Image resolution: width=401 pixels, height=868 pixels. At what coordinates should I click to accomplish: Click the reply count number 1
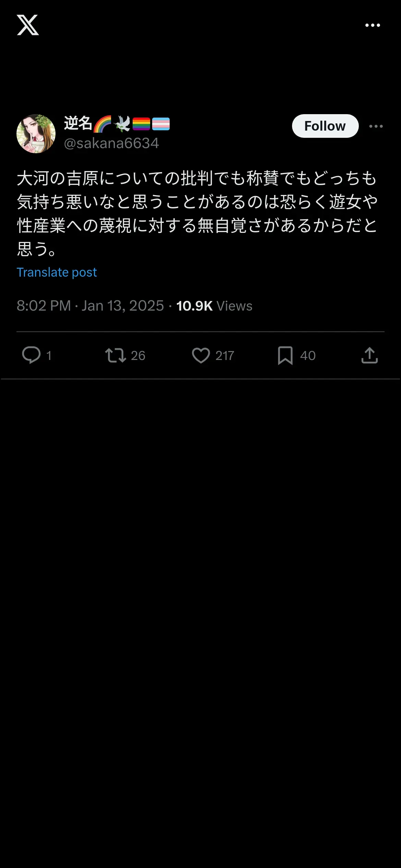tap(49, 355)
